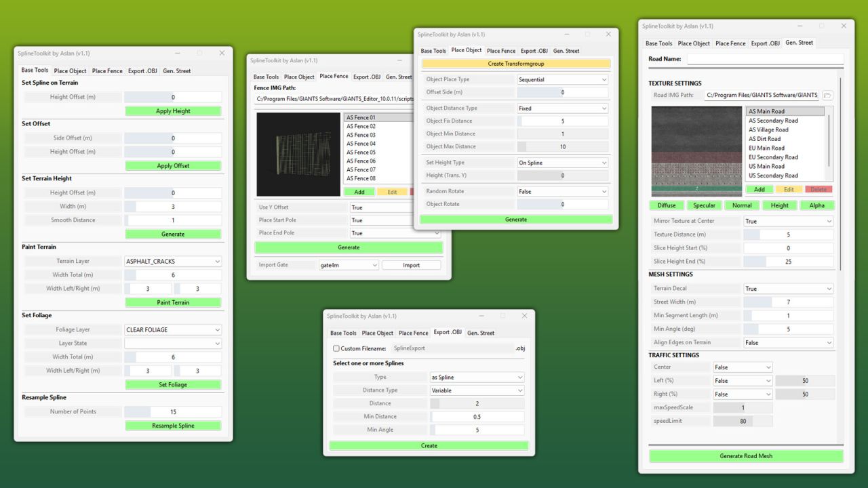The height and width of the screenshot is (488, 868).
Task: Open the Gen. Street tab in the leftmost window
Action: click(176, 70)
